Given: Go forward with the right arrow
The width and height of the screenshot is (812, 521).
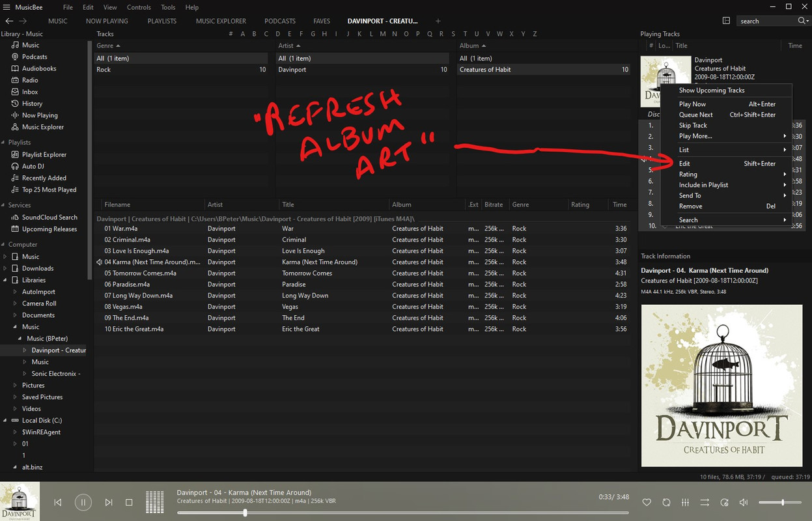Looking at the screenshot, I should coord(23,21).
